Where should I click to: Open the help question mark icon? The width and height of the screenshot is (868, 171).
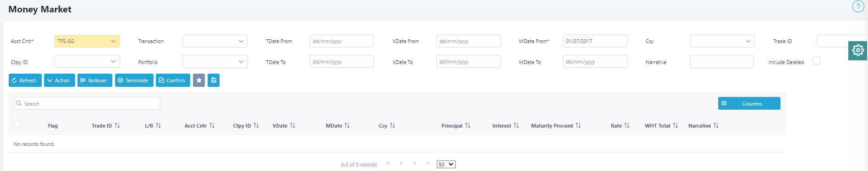coord(858,6)
